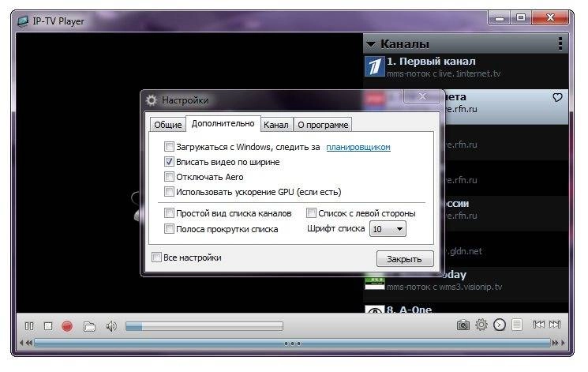Mute sound with the speaker icon
This screenshot has height=372, width=588.
[111, 326]
